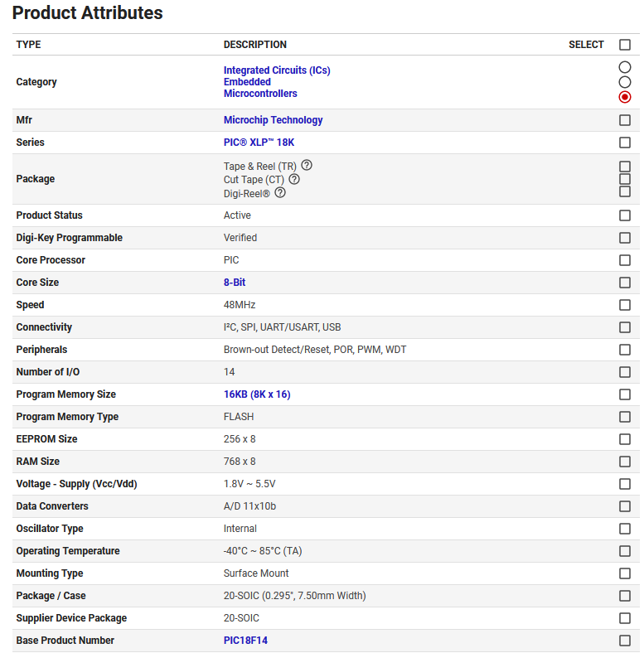
Task: Select the Integrated Circuits category radio button
Action: tap(625, 67)
